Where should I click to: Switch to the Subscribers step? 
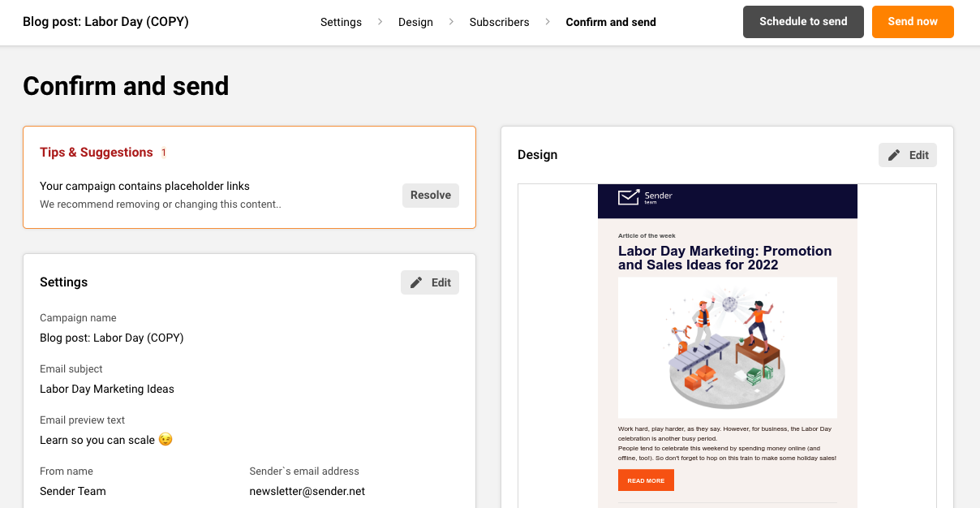(x=499, y=22)
